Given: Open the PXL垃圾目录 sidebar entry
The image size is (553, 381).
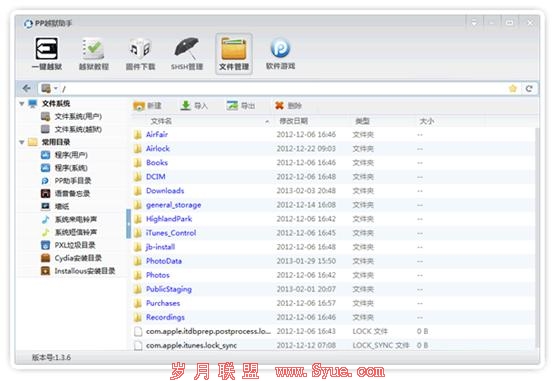Looking at the screenshot, I should click(x=68, y=245).
